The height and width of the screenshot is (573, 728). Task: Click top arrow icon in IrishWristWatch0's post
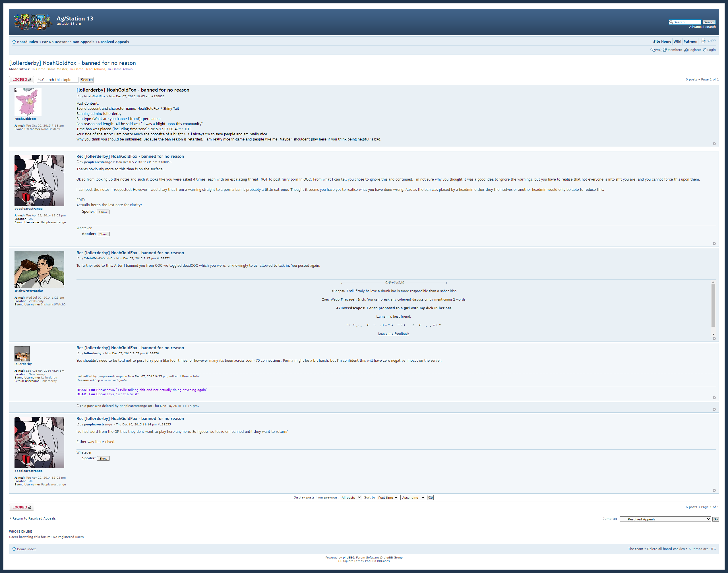pyautogui.click(x=714, y=338)
